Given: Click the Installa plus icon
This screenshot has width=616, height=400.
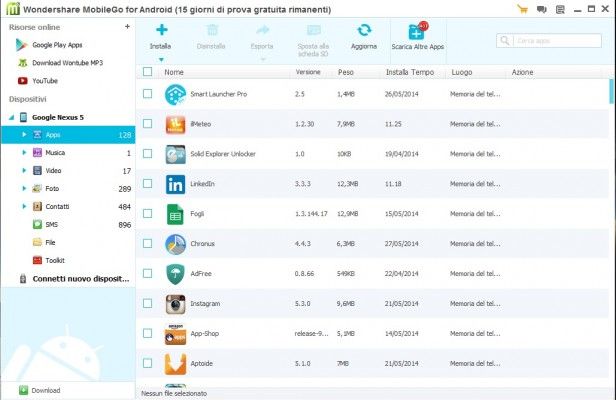Looking at the screenshot, I should 162,30.
